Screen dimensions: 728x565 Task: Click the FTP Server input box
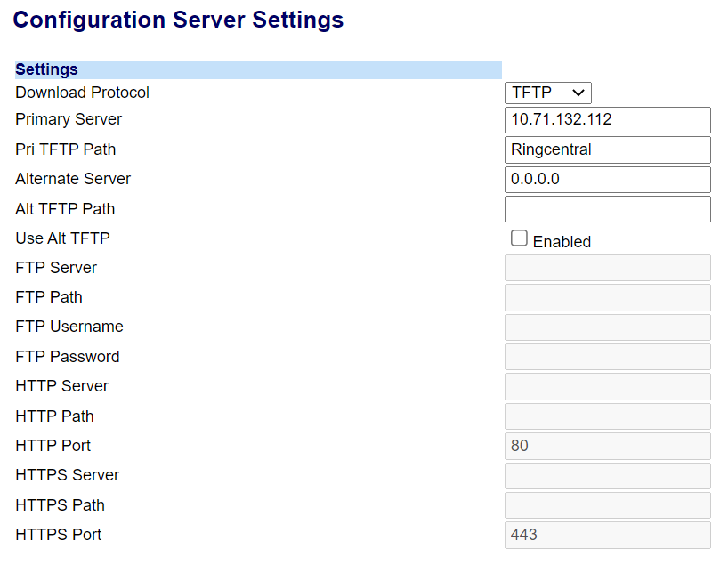(x=607, y=268)
